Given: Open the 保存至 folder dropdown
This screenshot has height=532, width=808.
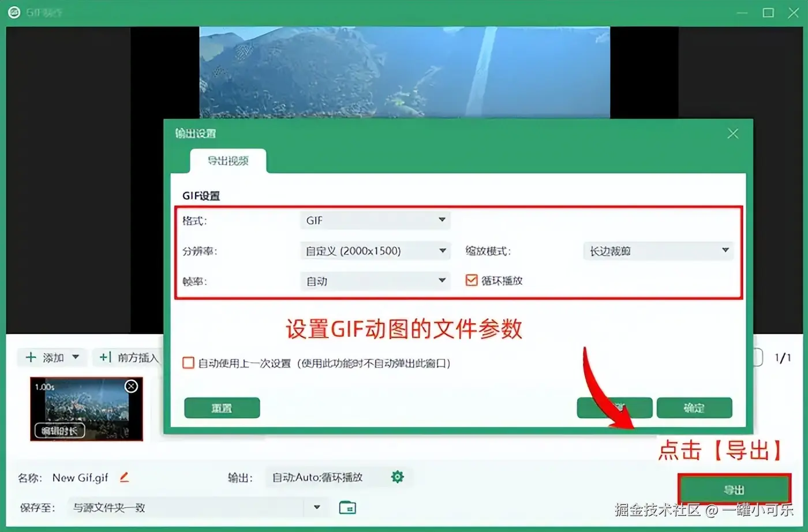Looking at the screenshot, I should 317,507.
